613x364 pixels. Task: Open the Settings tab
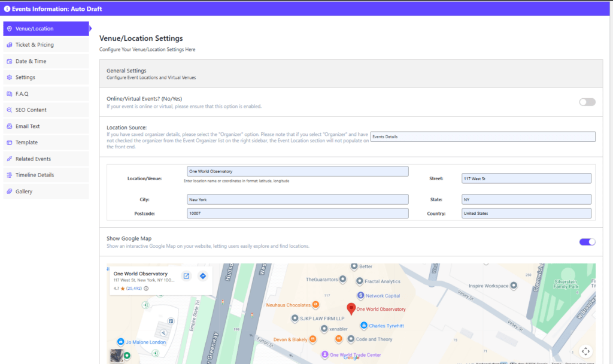tap(46, 77)
